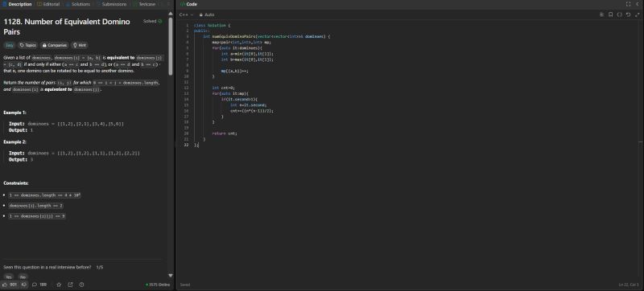Click the scroll-down arrow in description panel
The height and width of the screenshot is (291, 644).
[x=171, y=276]
